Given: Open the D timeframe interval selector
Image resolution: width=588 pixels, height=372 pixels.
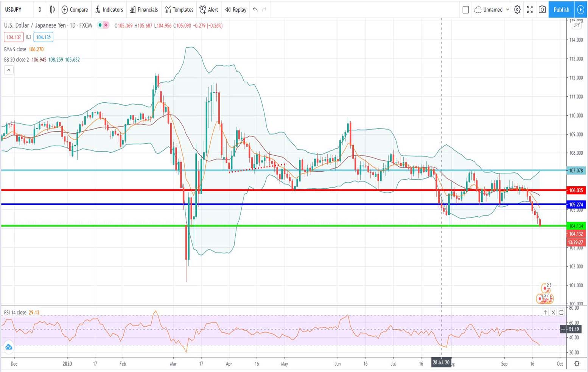Looking at the screenshot, I should pyautogui.click(x=40, y=9).
